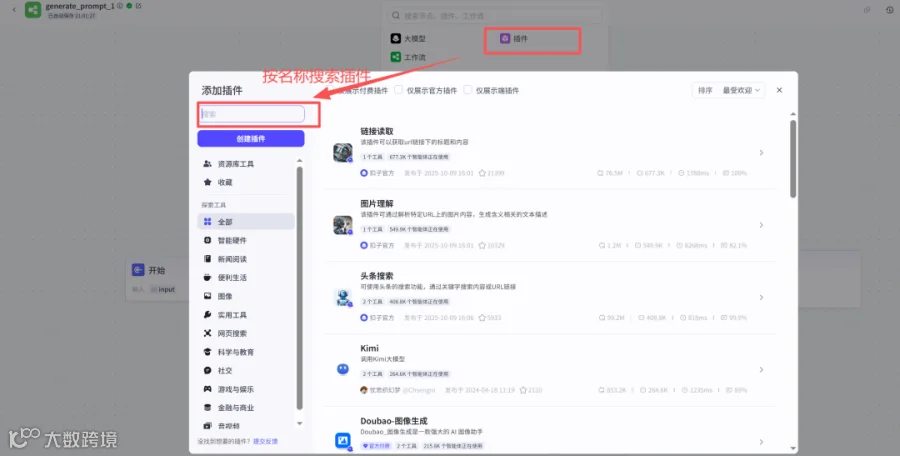Click the 收藏 star icon in sidebar
This screenshot has width=900, height=456.
207,182
